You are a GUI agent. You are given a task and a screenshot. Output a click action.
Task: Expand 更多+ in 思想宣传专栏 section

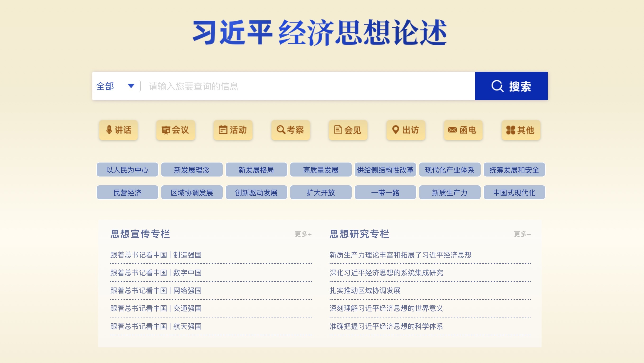tap(303, 234)
